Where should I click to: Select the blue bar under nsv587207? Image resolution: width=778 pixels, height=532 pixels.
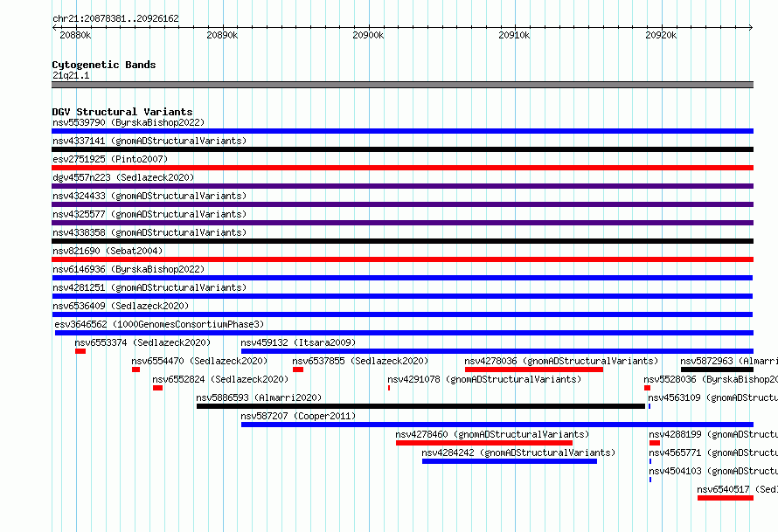click(497, 425)
